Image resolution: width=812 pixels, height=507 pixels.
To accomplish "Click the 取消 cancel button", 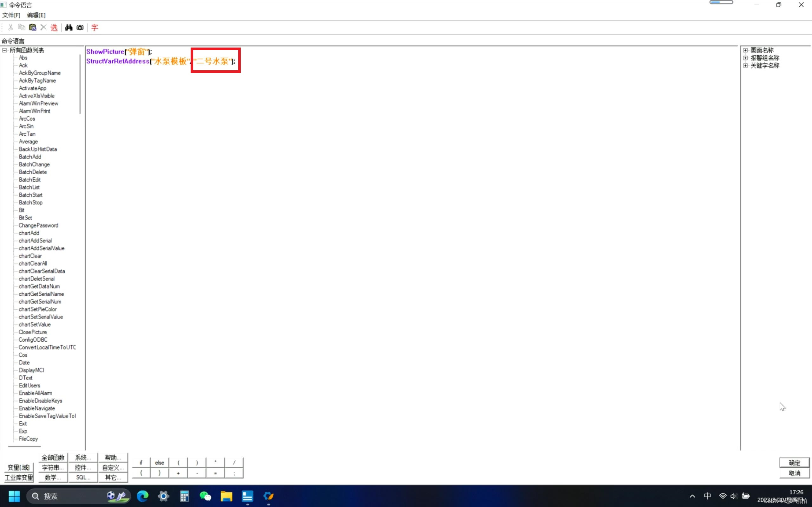I will (794, 473).
